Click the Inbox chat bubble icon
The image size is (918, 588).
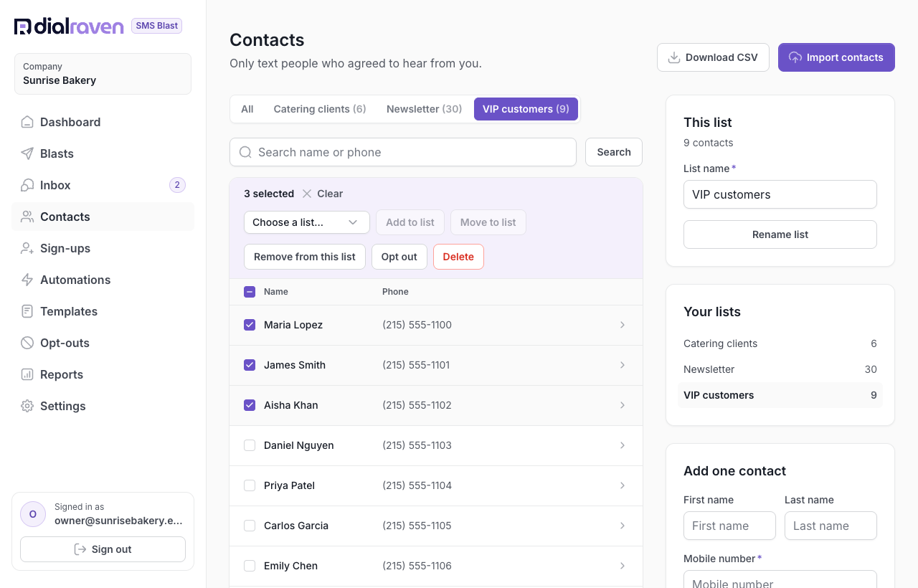click(x=27, y=185)
